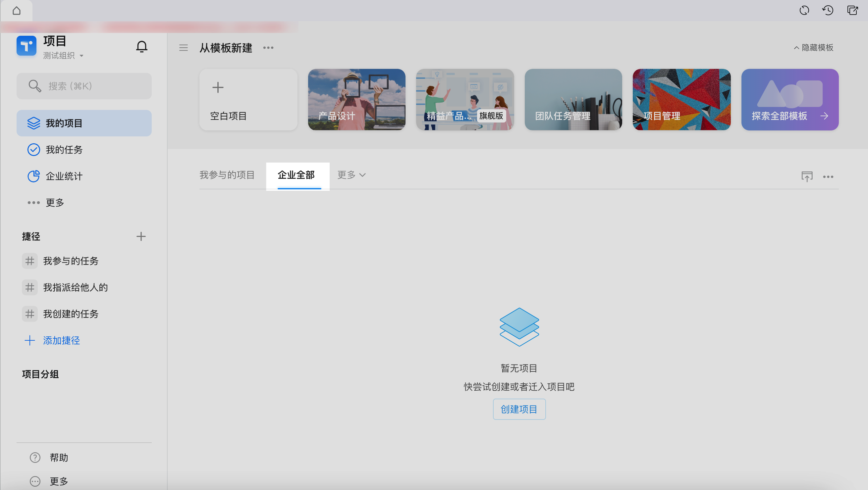The width and height of the screenshot is (868, 490).
Task: Click the 我的任务 checkmark icon
Action: [34, 150]
